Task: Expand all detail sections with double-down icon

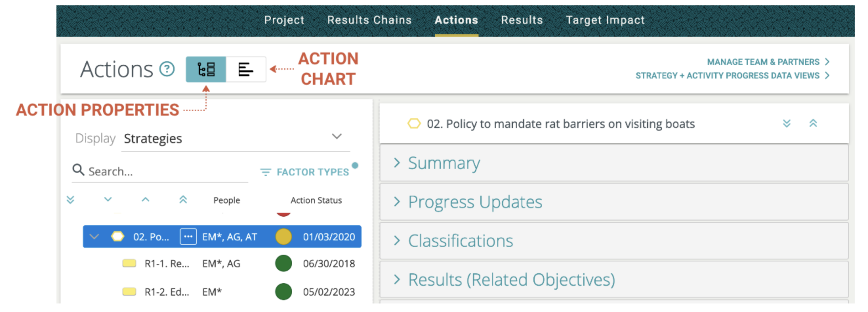Action: (x=786, y=123)
